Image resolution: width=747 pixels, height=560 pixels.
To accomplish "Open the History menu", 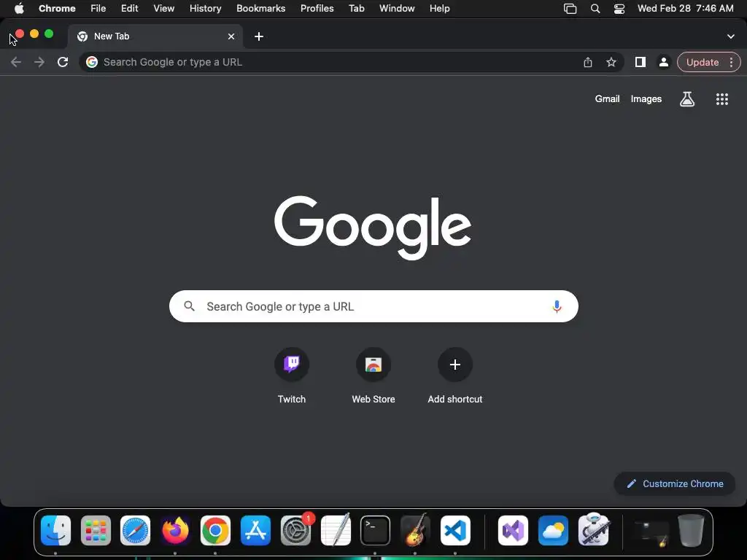I will [205, 9].
